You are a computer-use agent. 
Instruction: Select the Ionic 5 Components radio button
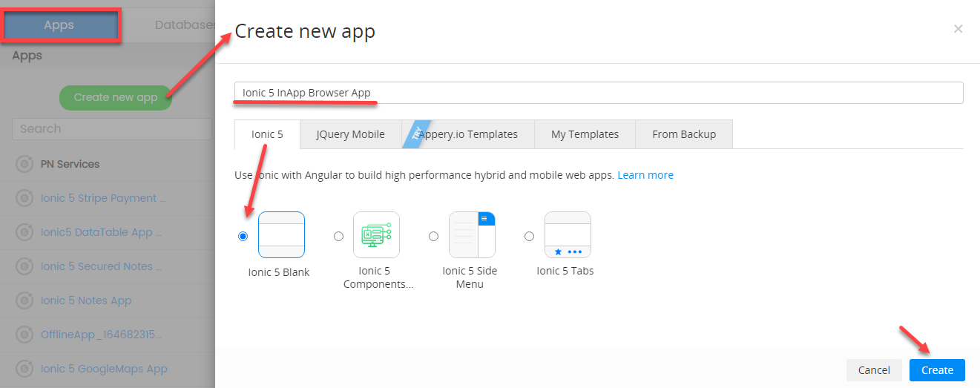tap(338, 236)
